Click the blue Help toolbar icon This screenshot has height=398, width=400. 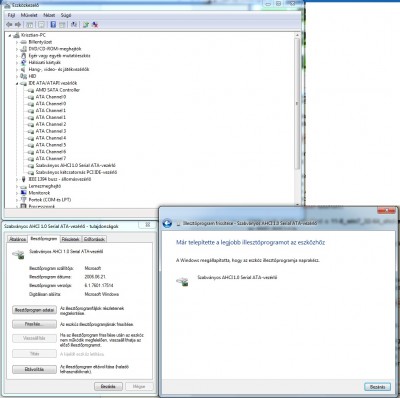53,25
